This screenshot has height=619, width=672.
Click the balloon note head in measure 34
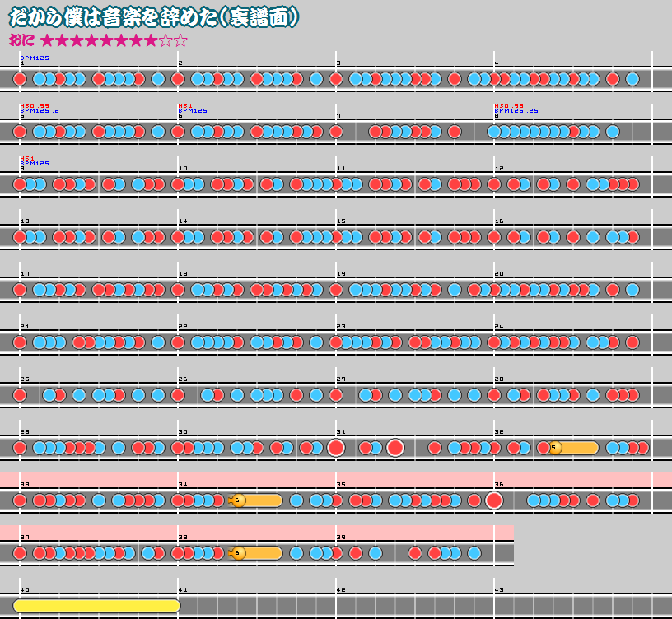pos(238,500)
